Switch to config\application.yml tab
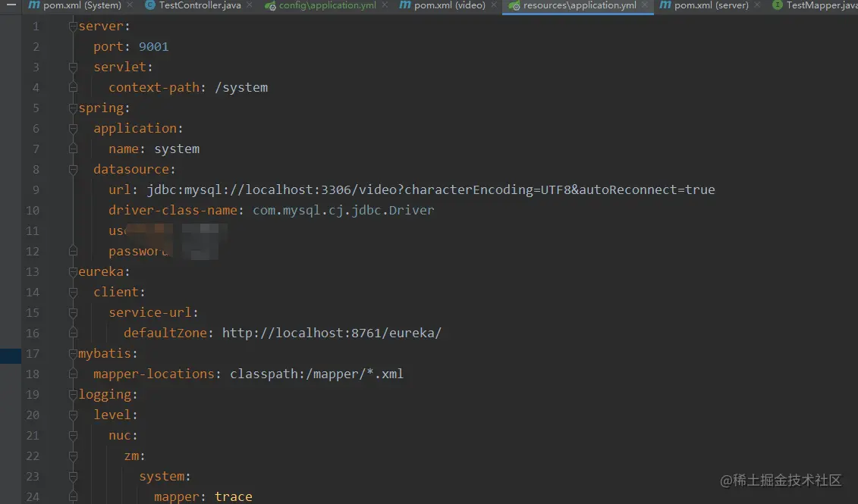Viewport: 858px width, 504px height. pos(327,5)
